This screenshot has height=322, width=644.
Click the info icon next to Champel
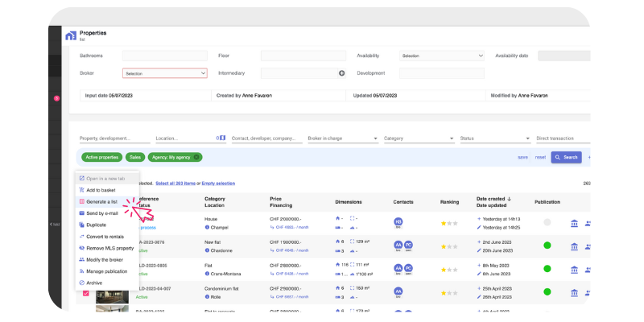[207, 227]
